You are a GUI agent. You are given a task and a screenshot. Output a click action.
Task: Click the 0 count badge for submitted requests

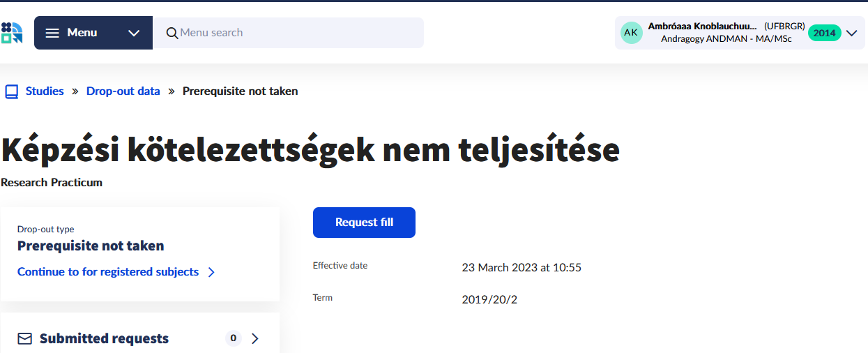tap(233, 338)
